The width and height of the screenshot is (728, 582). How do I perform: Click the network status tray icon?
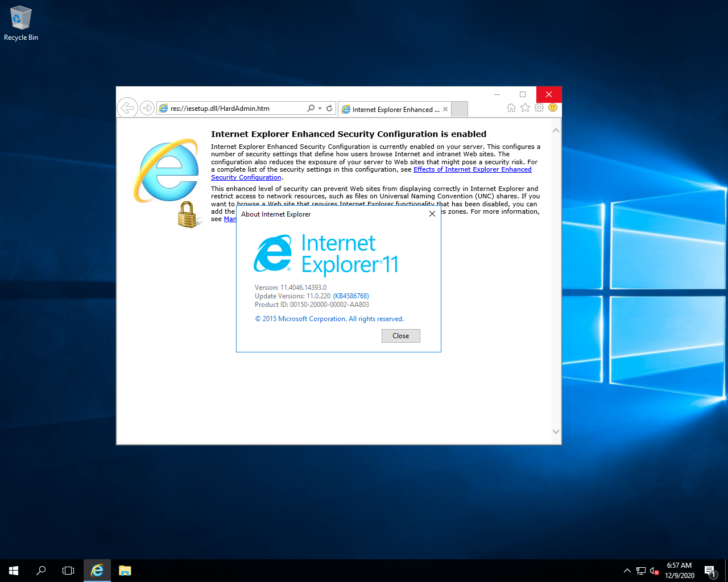641,571
